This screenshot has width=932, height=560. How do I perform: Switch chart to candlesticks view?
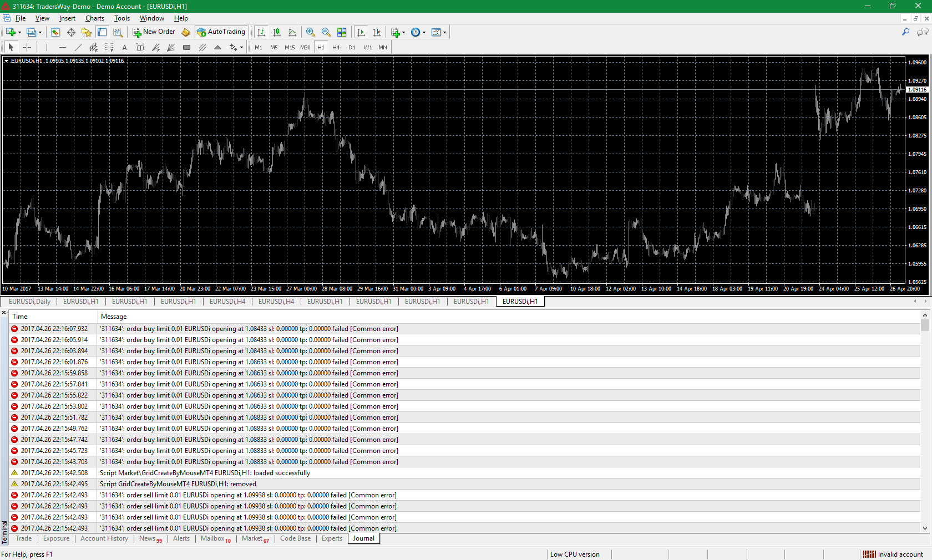[x=277, y=32]
